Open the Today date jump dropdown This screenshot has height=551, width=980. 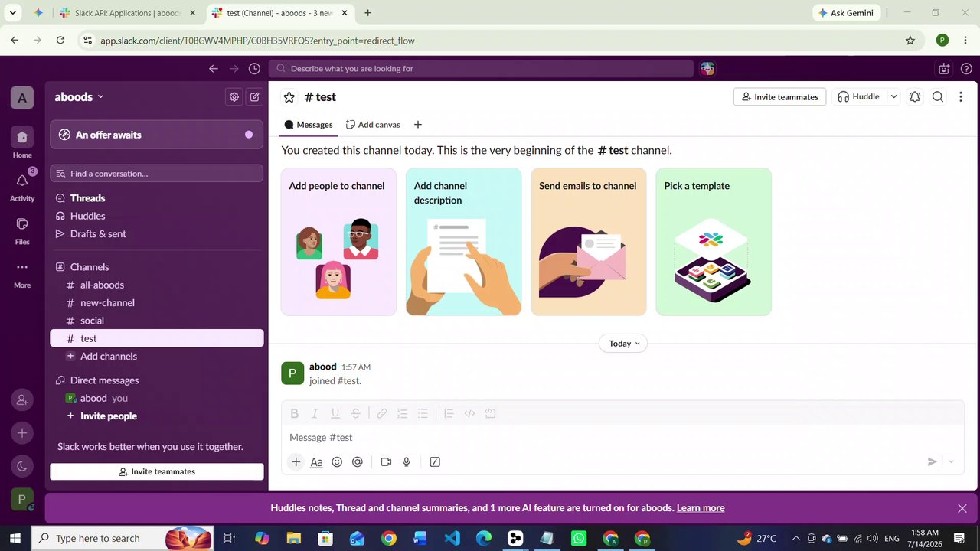click(623, 344)
